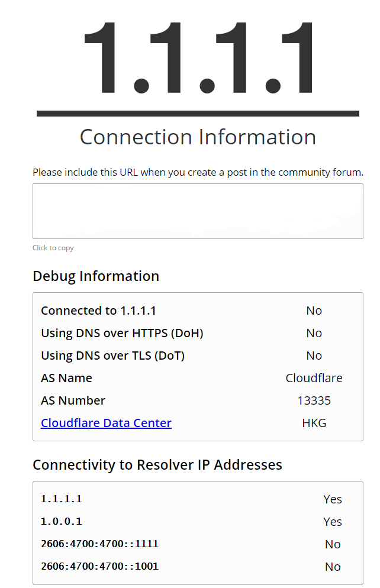Click the 2606:4700:4700::1001 IPv6 address
Viewport: 380px width, 588px height.
click(100, 566)
